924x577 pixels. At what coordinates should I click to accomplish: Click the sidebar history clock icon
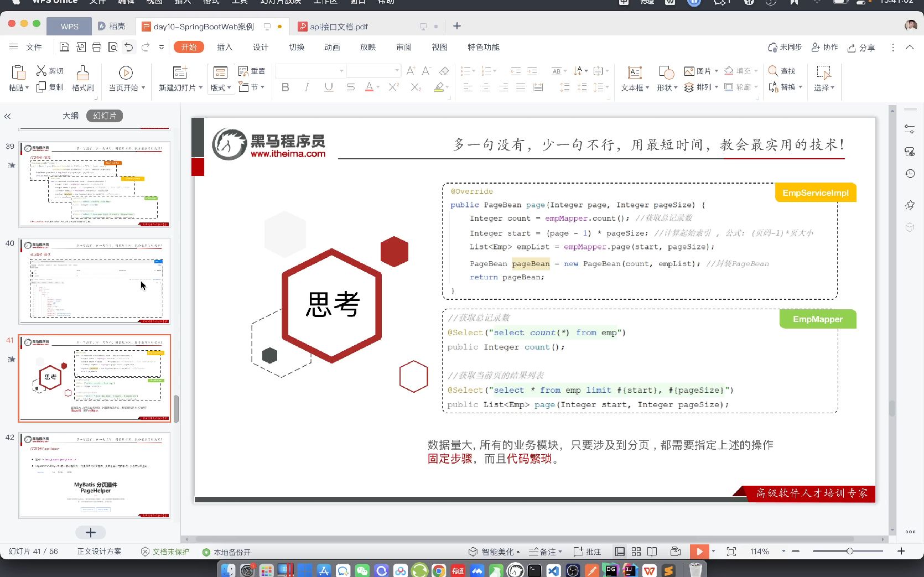click(910, 174)
